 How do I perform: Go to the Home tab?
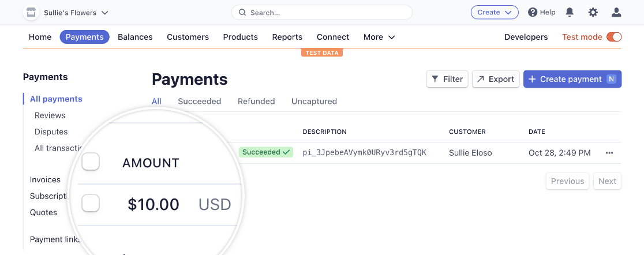click(x=40, y=37)
